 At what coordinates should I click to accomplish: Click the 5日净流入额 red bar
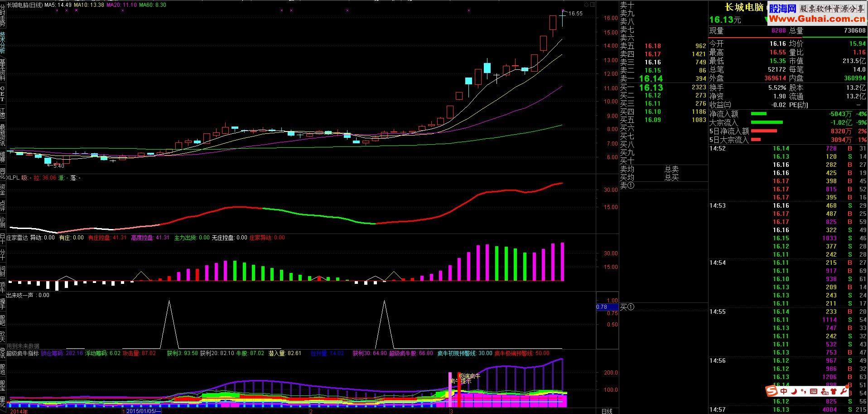(x=764, y=131)
